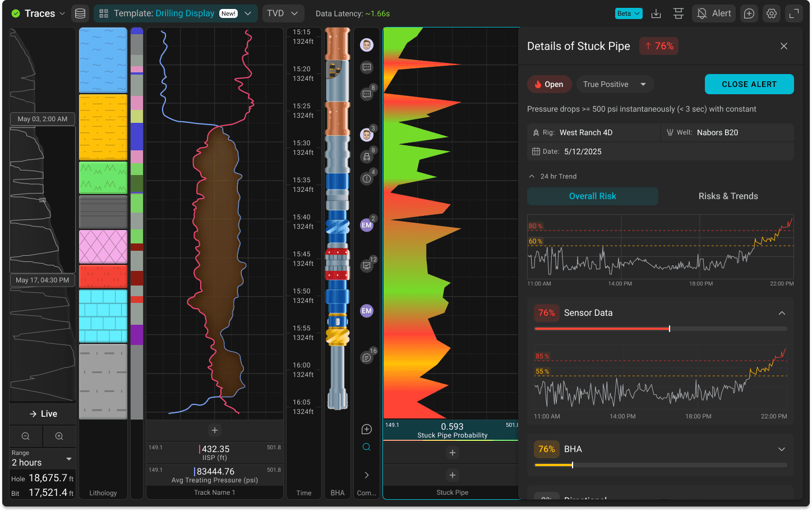Zoom out with the magnifier minus icon

[26, 436]
